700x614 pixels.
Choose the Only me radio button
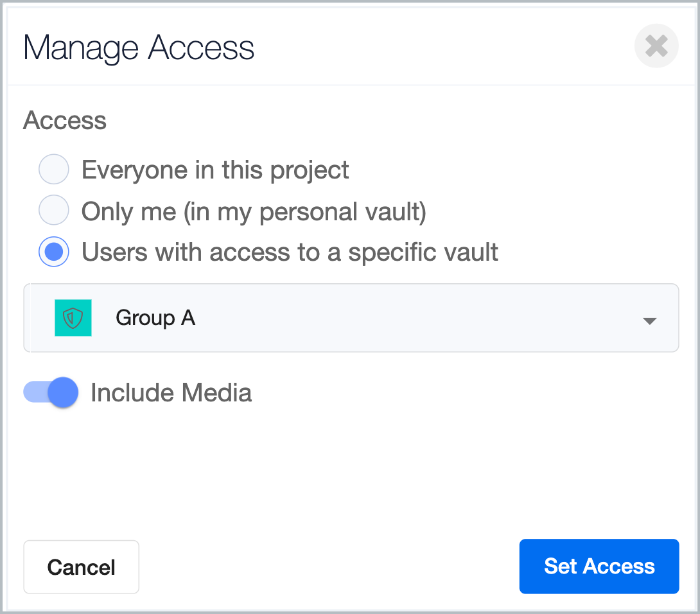54,211
